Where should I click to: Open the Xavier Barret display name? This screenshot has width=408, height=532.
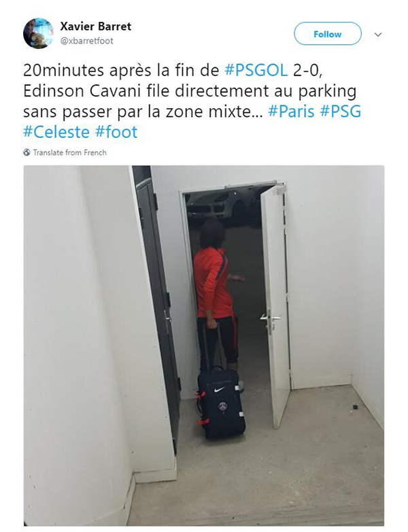tap(96, 26)
